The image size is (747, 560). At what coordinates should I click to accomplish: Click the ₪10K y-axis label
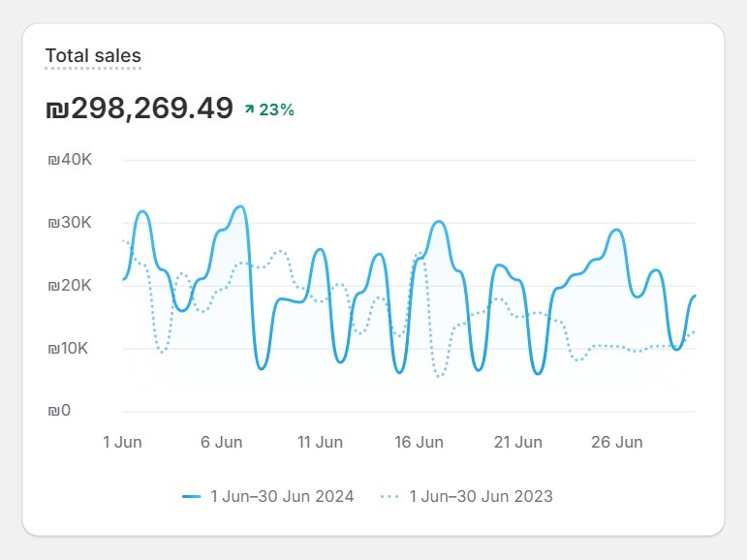(x=69, y=349)
